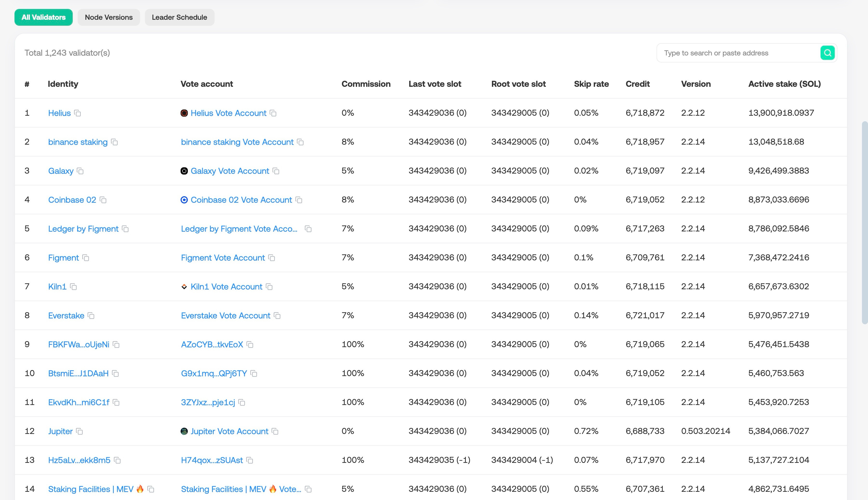Image resolution: width=868 pixels, height=500 pixels.
Task: Copy the binance staking vote account address
Action: point(300,142)
